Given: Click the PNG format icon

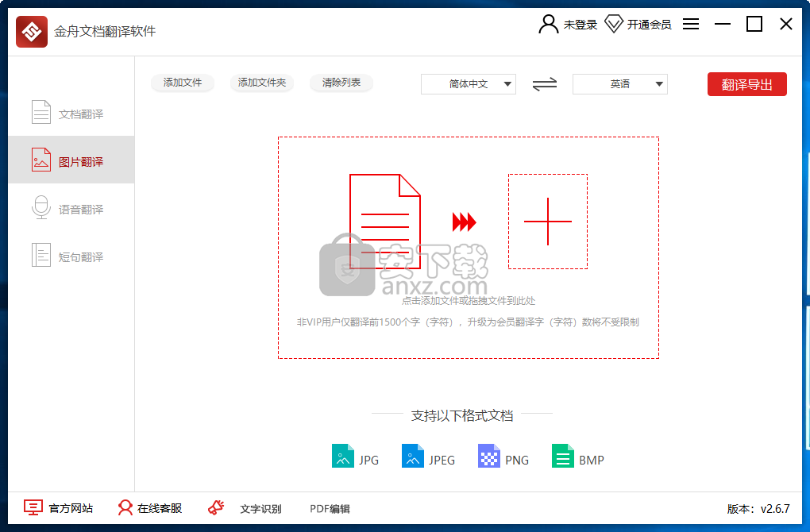Looking at the screenshot, I should pos(488,456).
